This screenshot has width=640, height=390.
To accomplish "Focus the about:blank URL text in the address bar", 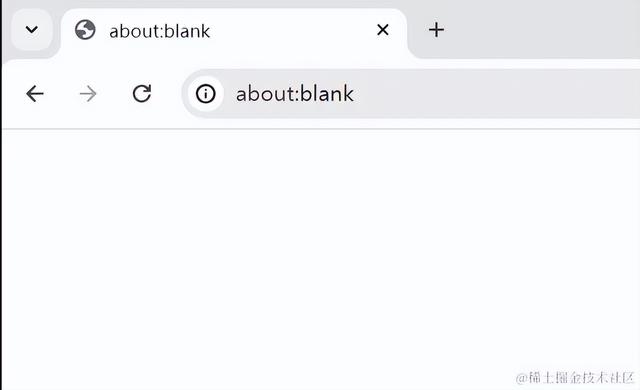I will click(x=295, y=94).
